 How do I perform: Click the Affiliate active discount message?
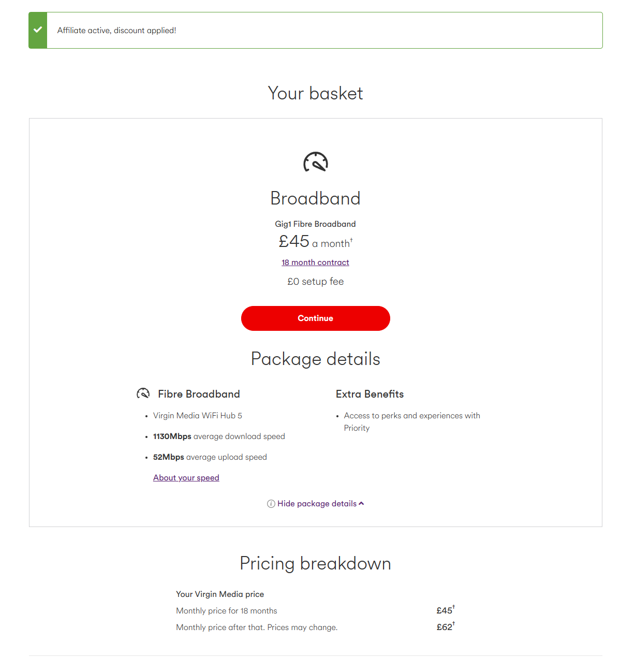tap(117, 31)
